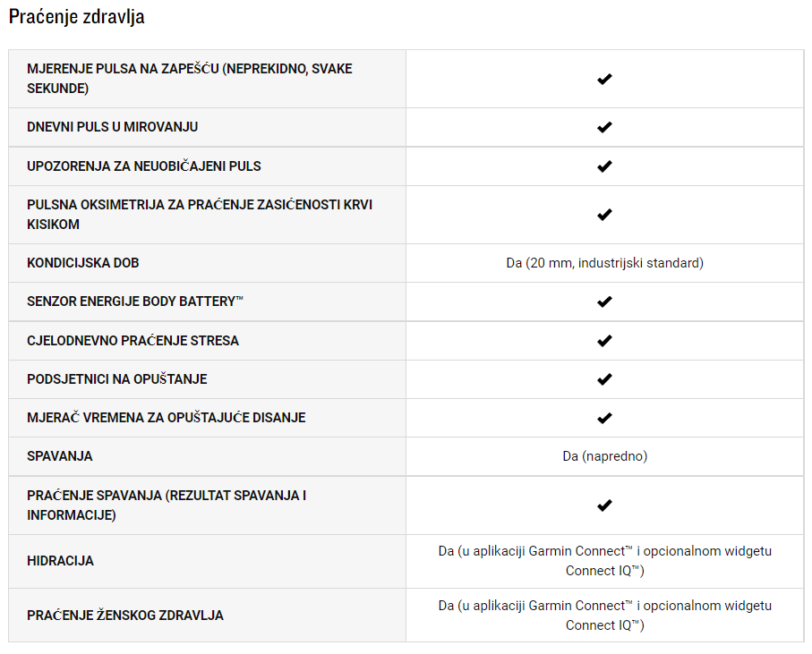Click the checkmark for Cjelodnevno praćenje stresa
Image resolution: width=812 pixels, height=654 pixels.
pyautogui.click(x=604, y=341)
